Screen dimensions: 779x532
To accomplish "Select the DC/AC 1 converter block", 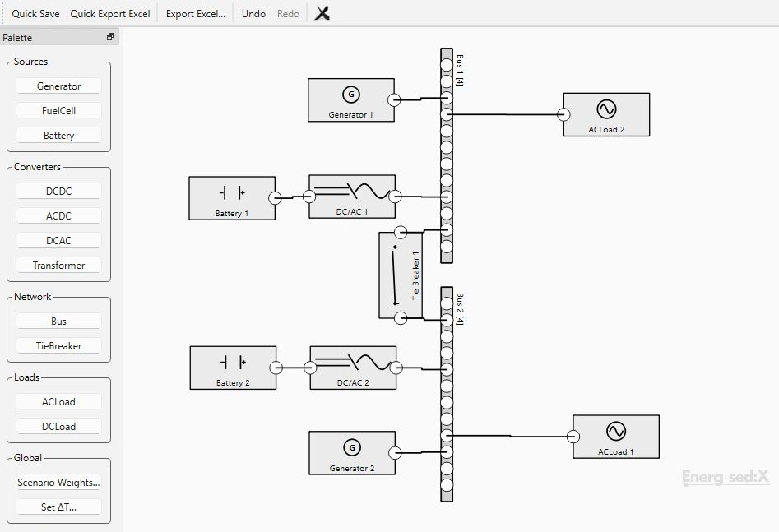I will click(x=352, y=197).
